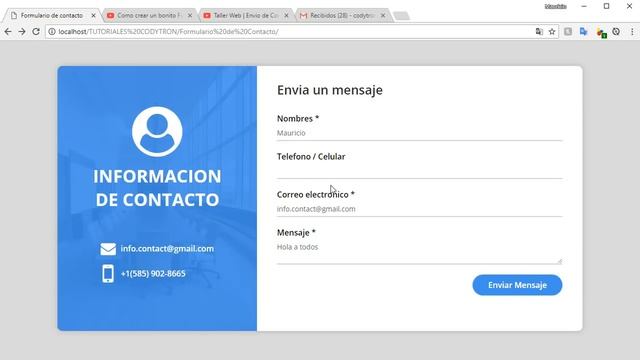Click the Mensaje * label
The width and height of the screenshot is (640, 360).
click(x=296, y=233)
